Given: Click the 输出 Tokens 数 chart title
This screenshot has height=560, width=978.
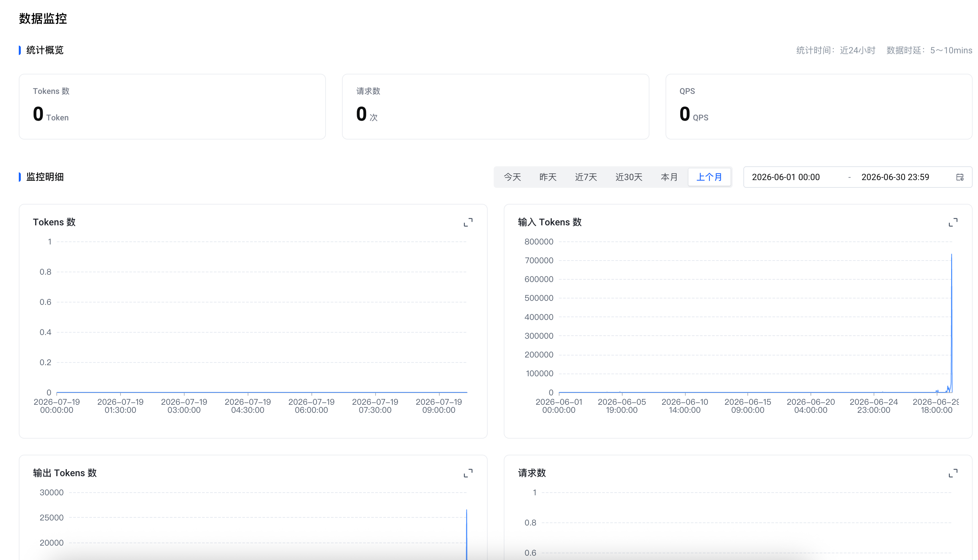Looking at the screenshot, I should [x=65, y=473].
